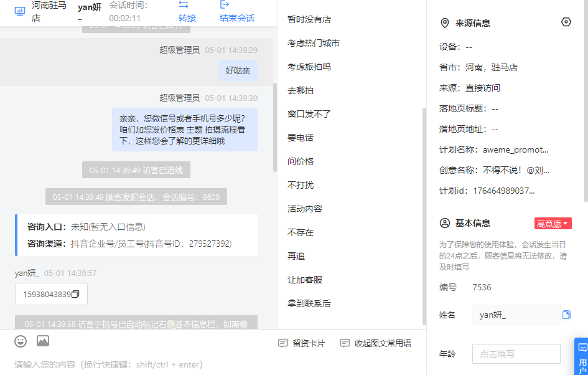Click the location pin icon of 来源信息
Viewport: 588px width, 375px height.
(444, 23)
